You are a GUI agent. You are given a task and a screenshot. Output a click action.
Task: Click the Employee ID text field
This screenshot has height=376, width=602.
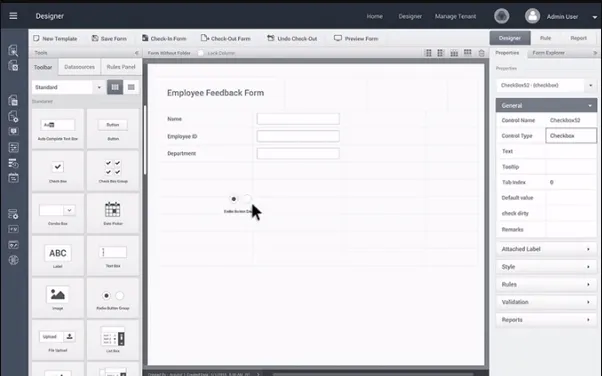(298, 136)
